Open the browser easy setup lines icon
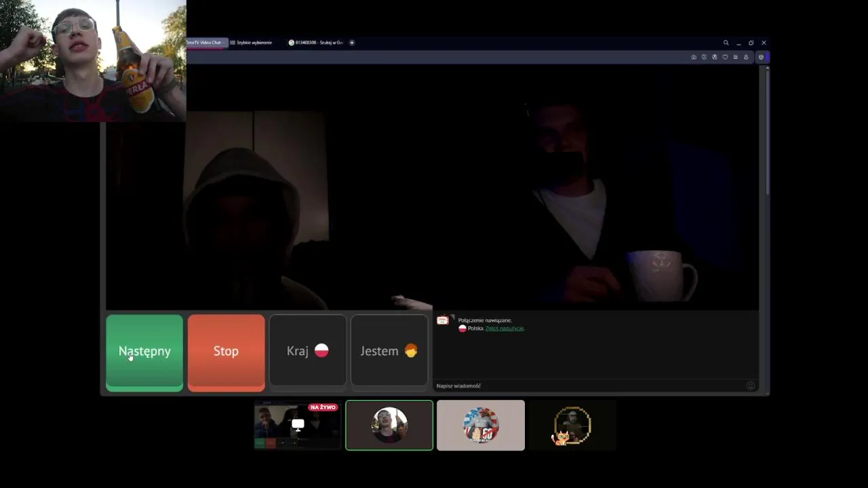 tap(735, 57)
